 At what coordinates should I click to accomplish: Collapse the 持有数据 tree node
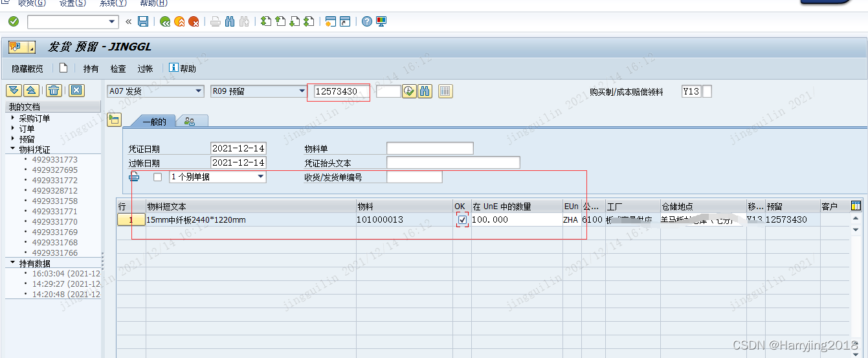(13, 263)
